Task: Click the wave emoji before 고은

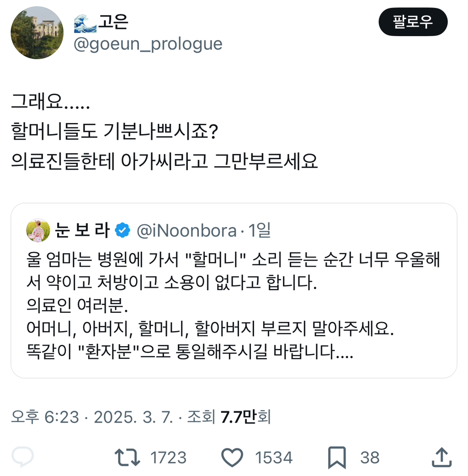Action: 85,23
